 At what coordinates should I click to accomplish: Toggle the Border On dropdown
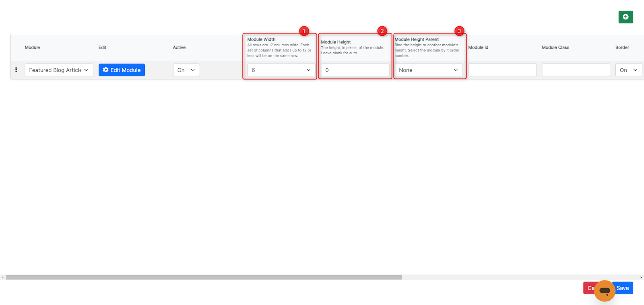coord(628,70)
